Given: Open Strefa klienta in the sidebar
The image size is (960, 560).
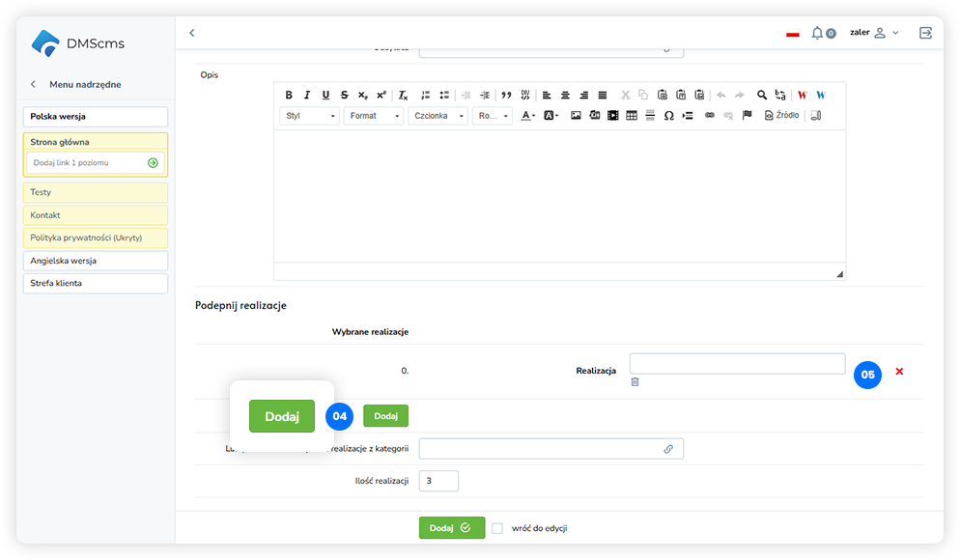Looking at the screenshot, I should 95,283.
